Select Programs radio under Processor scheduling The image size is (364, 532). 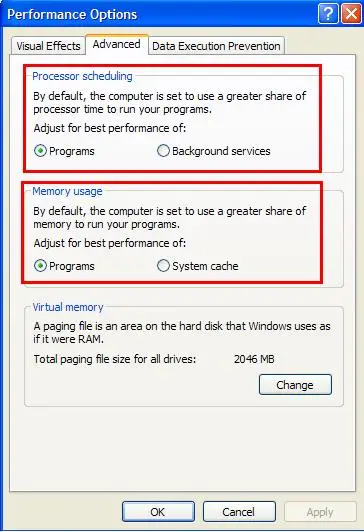tap(64, 151)
